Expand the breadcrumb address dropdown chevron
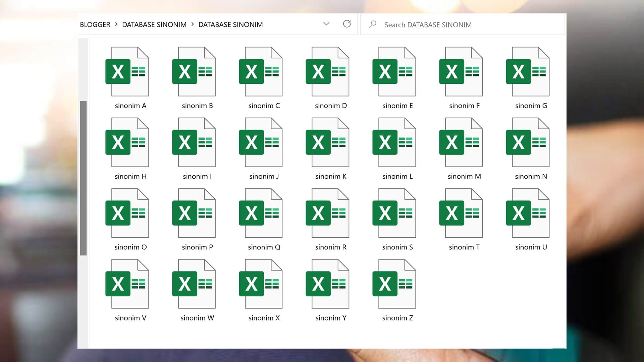The image size is (644, 362). (326, 24)
